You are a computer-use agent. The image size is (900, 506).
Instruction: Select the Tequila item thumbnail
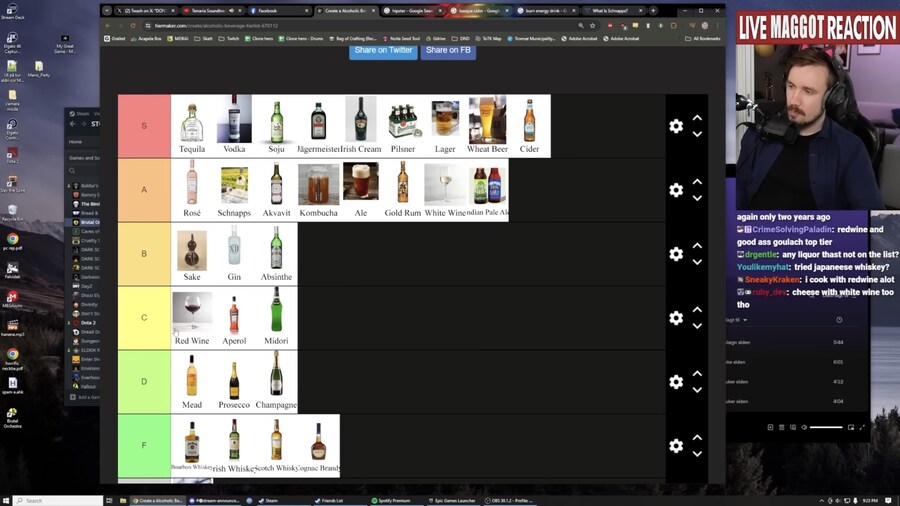click(192, 121)
